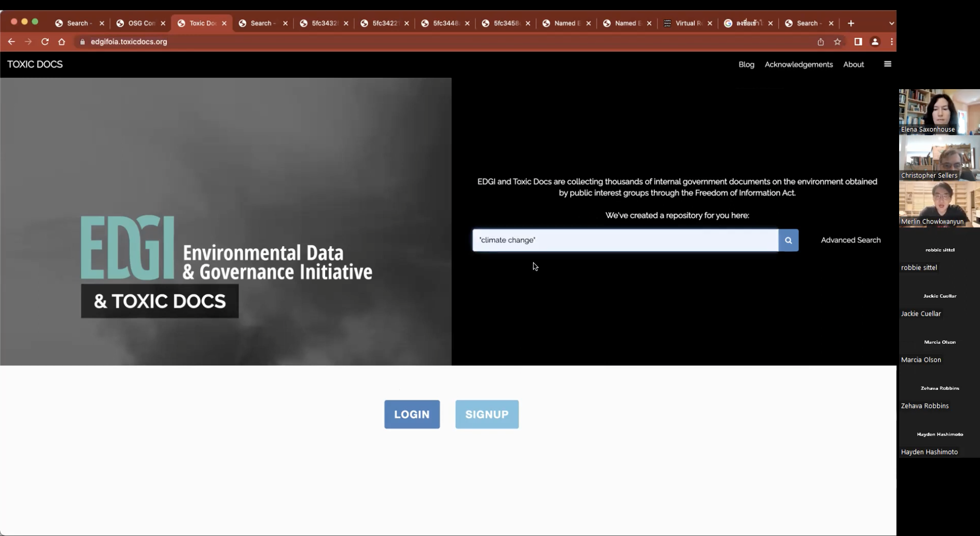This screenshot has width=980, height=536.
Task: Click the share page icon
Action: tap(820, 41)
